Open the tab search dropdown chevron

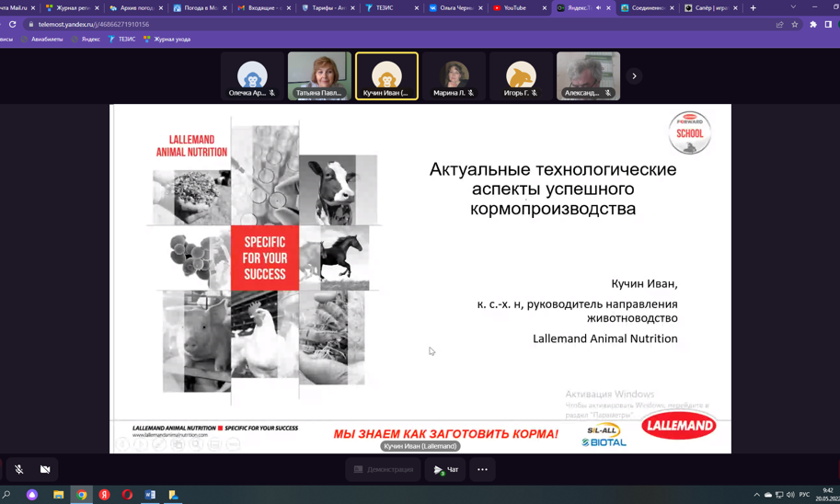point(793,7)
